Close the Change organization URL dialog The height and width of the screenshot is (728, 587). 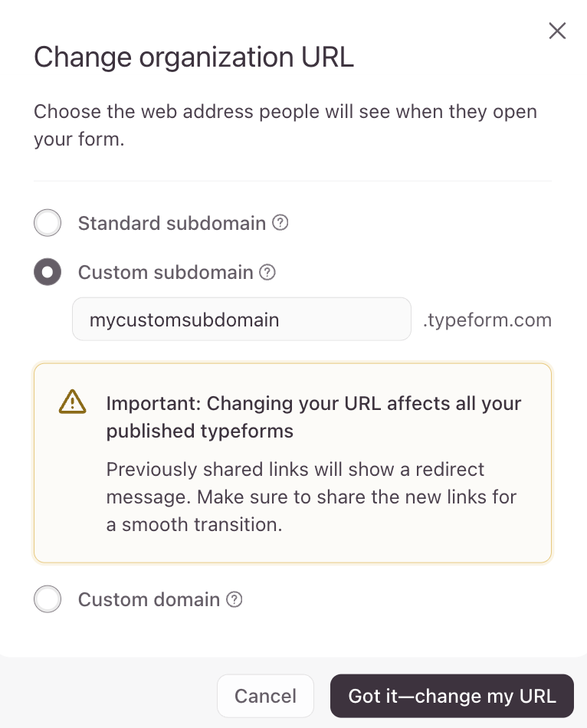point(557,31)
